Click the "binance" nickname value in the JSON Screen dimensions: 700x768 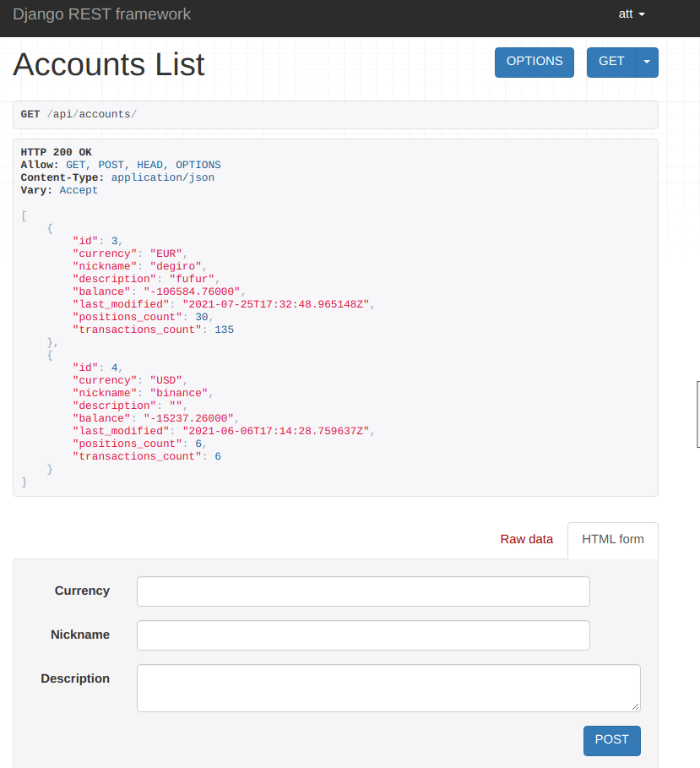pos(179,393)
